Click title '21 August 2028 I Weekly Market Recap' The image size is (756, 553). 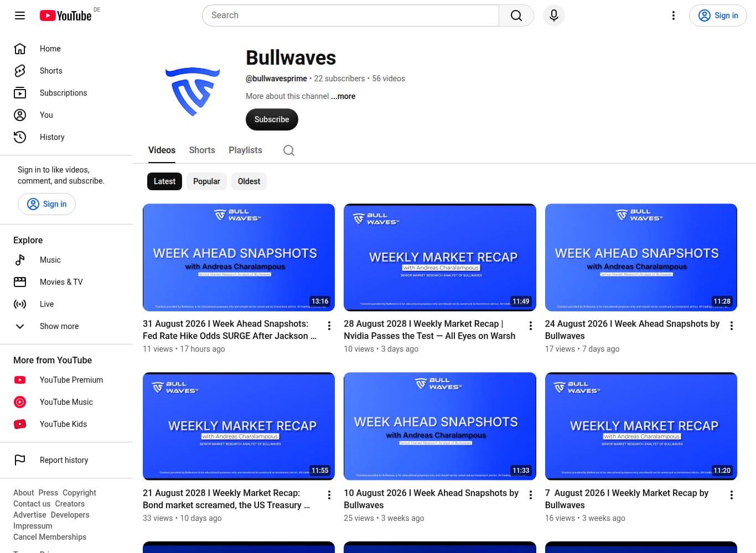click(x=226, y=499)
